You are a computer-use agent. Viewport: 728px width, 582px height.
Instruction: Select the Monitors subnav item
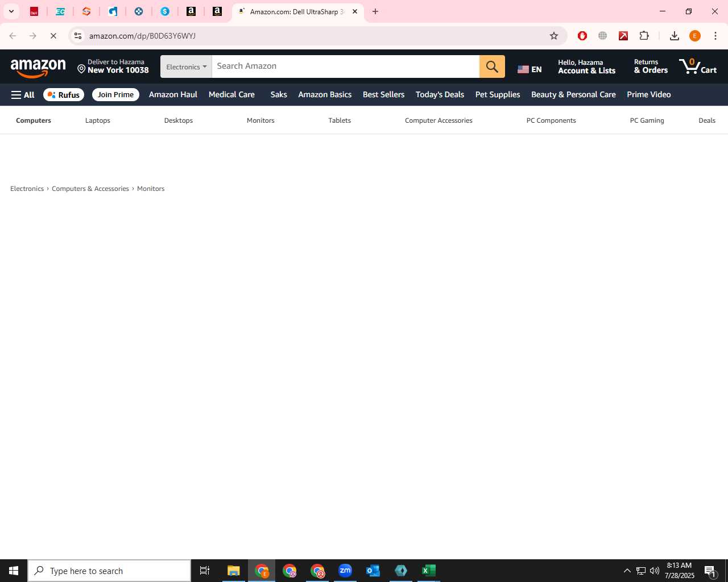(260, 120)
